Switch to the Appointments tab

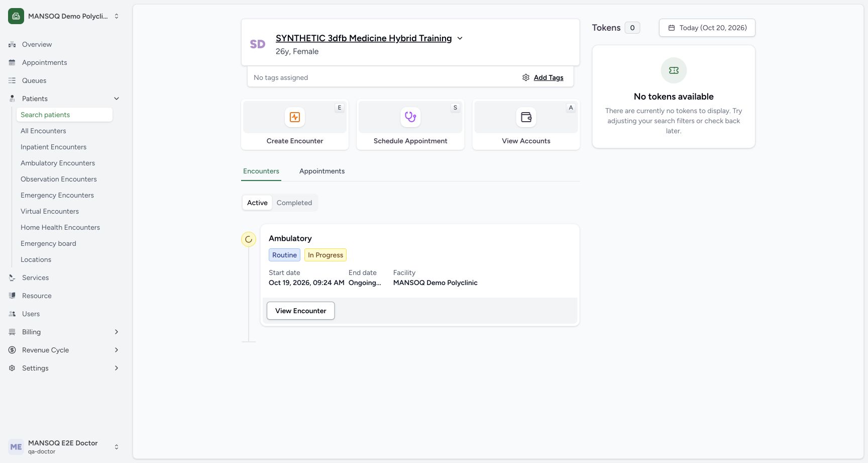tap(322, 171)
